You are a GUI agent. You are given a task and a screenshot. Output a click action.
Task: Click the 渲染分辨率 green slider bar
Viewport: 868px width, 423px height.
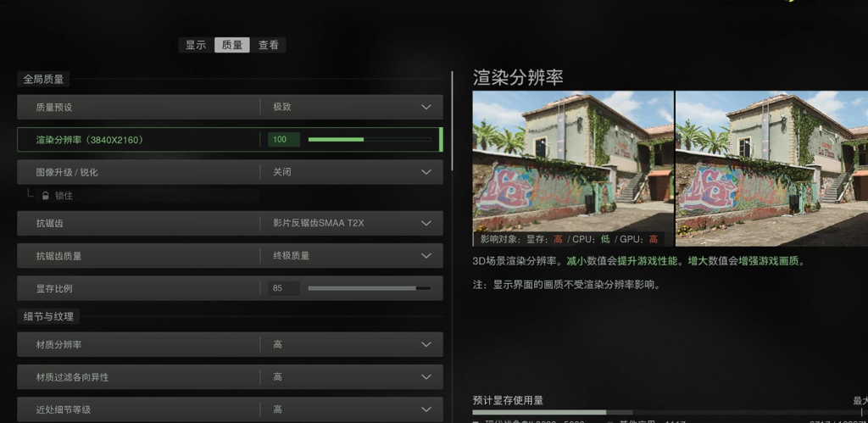[x=369, y=140]
